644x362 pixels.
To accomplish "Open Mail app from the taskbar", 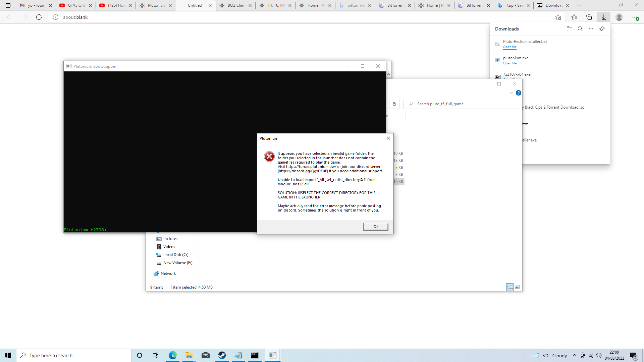I will pos(205,355).
